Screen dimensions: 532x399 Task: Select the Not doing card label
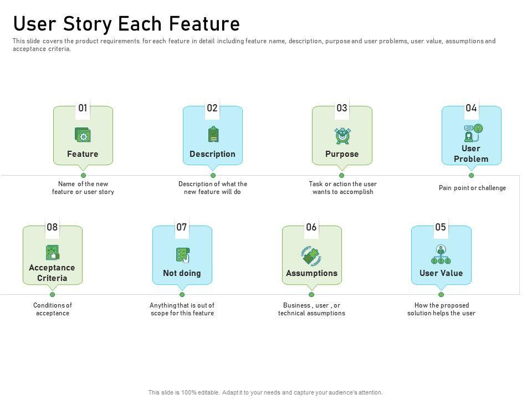pyautogui.click(x=182, y=273)
